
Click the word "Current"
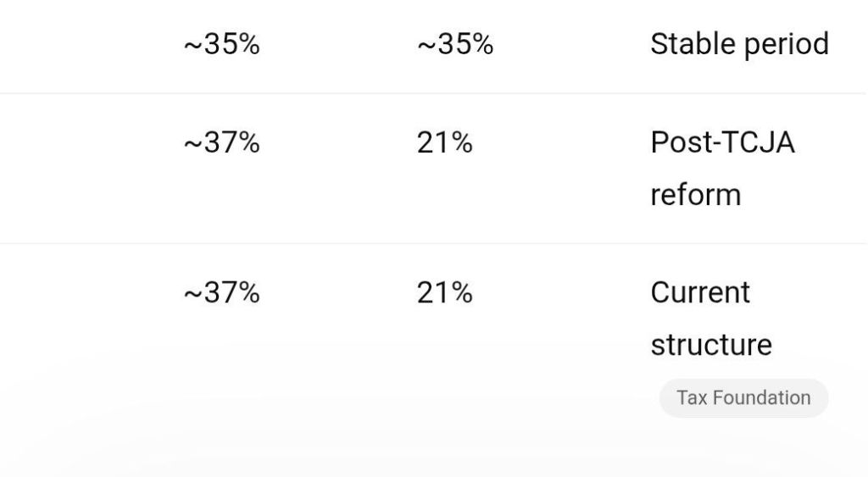[700, 293]
